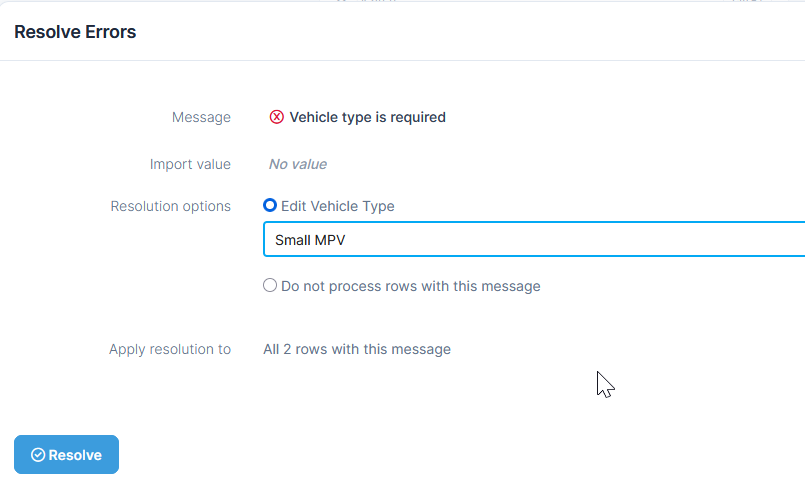Focus the Small MPV vehicle type field
Viewport: 805px width, 482px height.
click(x=534, y=239)
